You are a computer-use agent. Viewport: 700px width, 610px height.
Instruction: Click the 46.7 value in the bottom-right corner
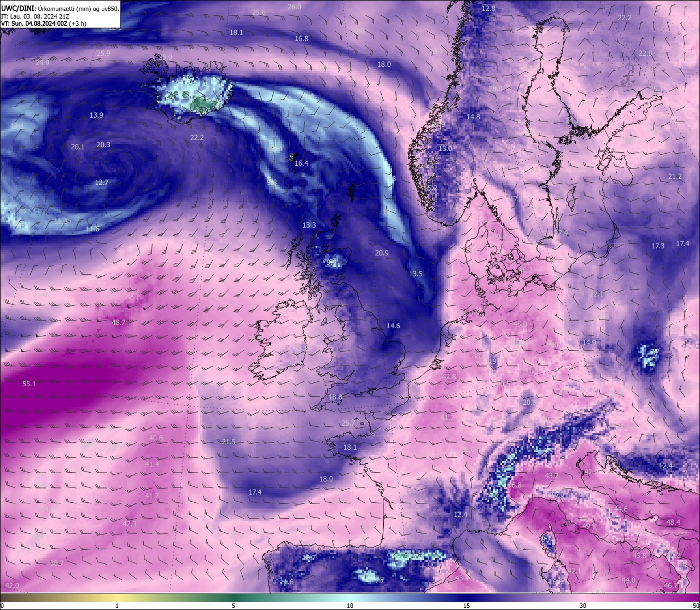[671, 586]
